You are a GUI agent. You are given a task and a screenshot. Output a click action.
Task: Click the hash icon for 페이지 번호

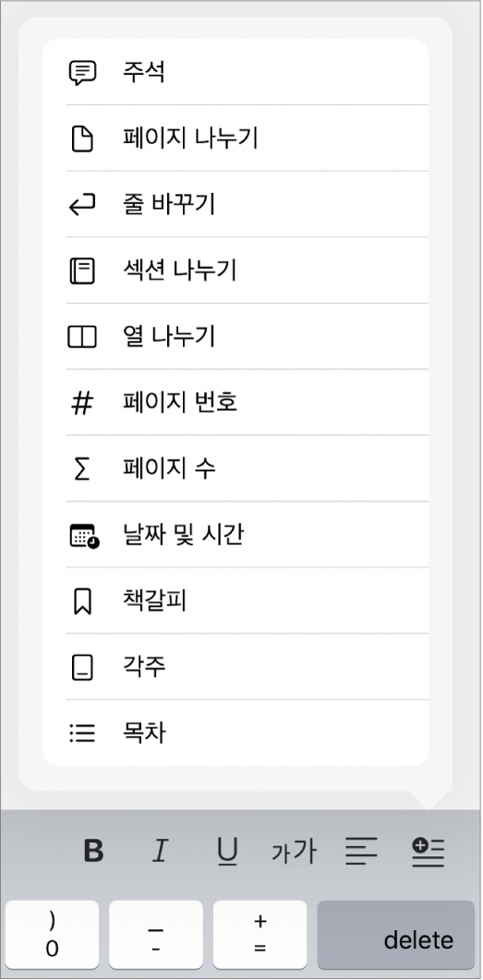pos(82,403)
